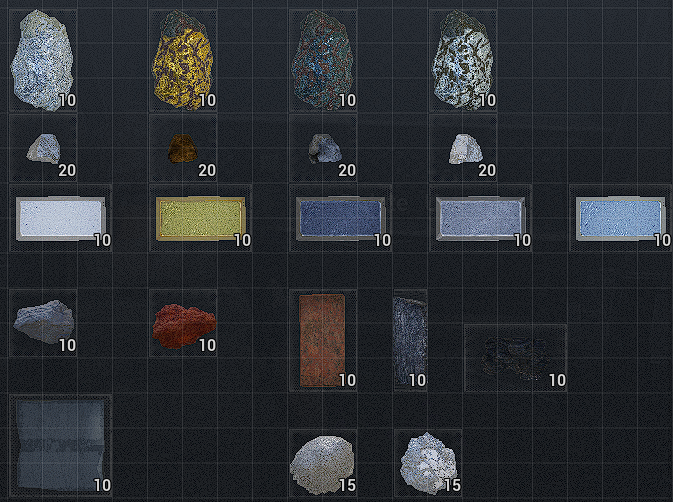Pick the grey powder pile stack of 15
The height and width of the screenshot is (502, 673).
[x=323, y=463]
